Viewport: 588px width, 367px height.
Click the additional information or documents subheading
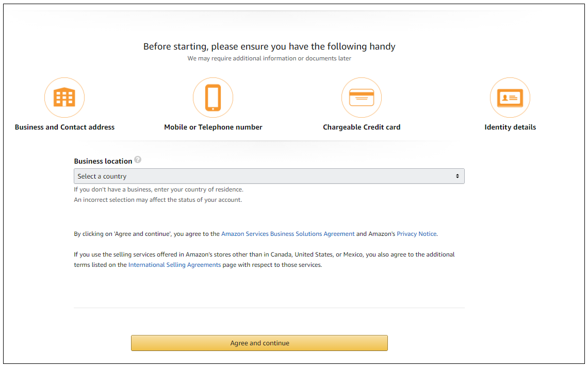pos(269,58)
